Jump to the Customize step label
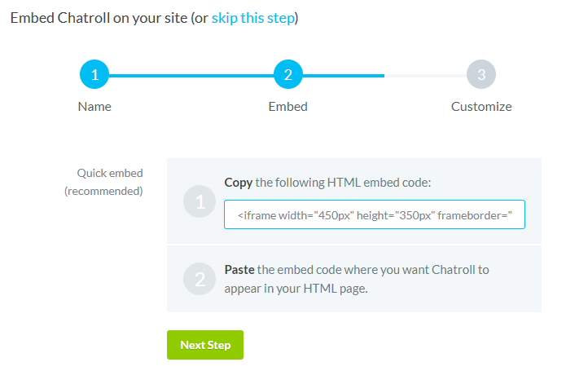588x371 pixels. pos(481,107)
